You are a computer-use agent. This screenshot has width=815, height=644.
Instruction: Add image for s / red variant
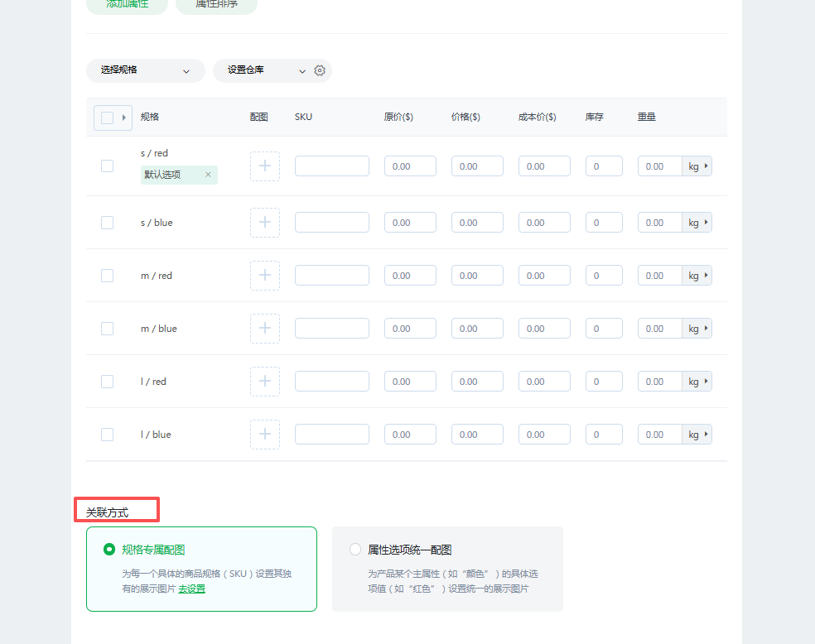click(x=265, y=166)
